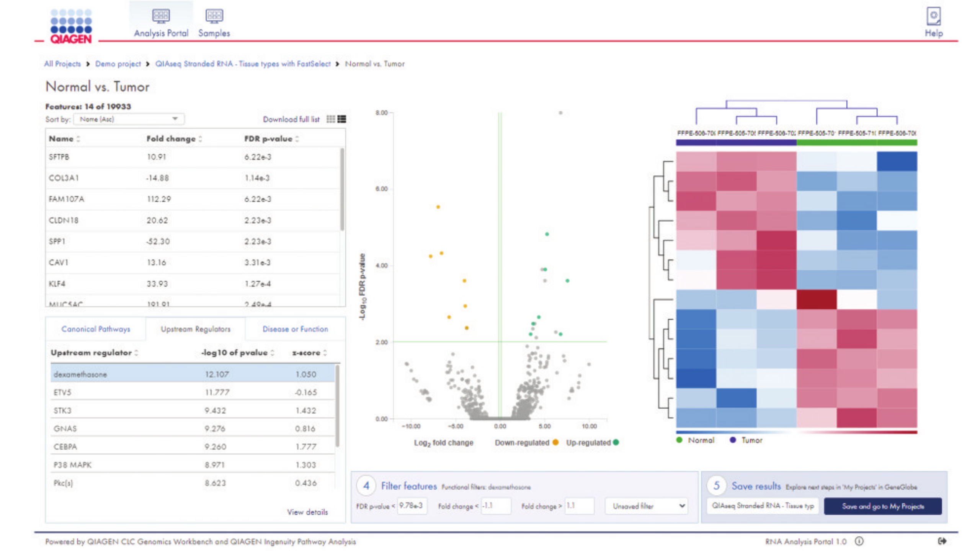Click the Up-regulated green legend dot
The width and height of the screenshot is (980, 551).
click(616, 442)
